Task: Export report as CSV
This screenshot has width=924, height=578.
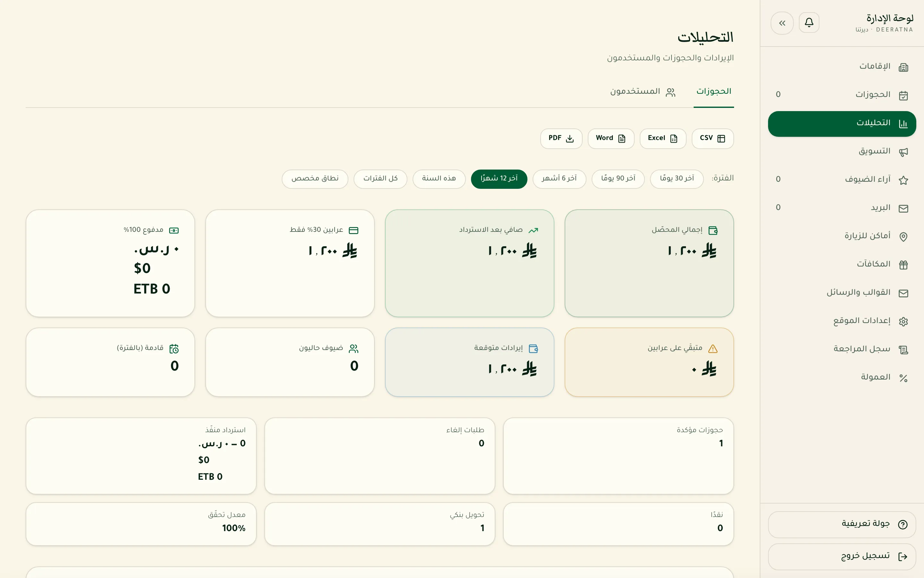Action: point(713,138)
